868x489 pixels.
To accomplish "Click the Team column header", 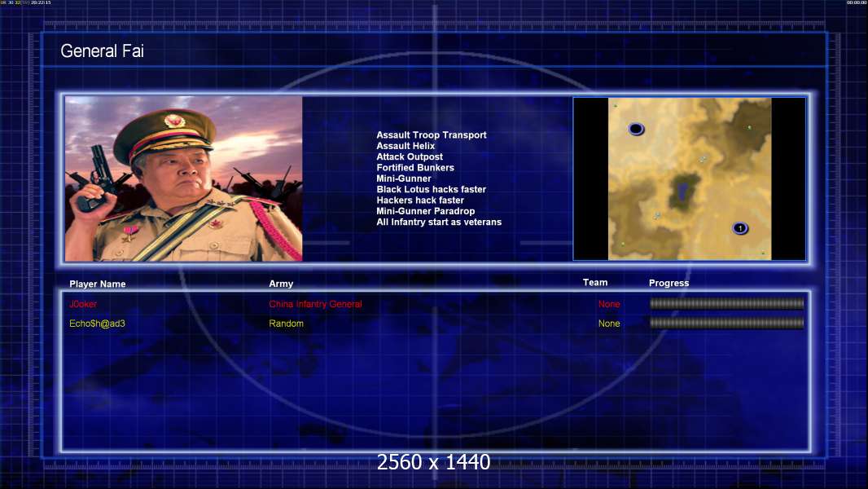I will pyautogui.click(x=595, y=283).
